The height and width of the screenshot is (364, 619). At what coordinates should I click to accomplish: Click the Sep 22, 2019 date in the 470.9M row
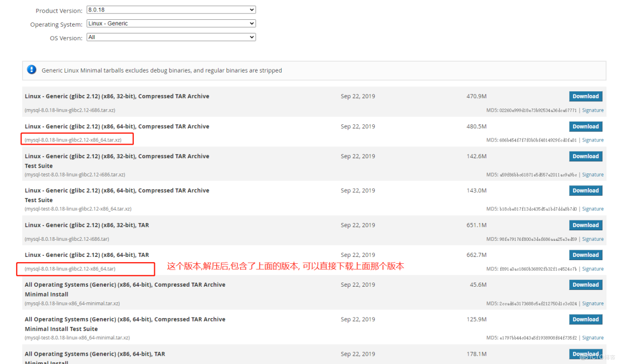coord(358,96)
